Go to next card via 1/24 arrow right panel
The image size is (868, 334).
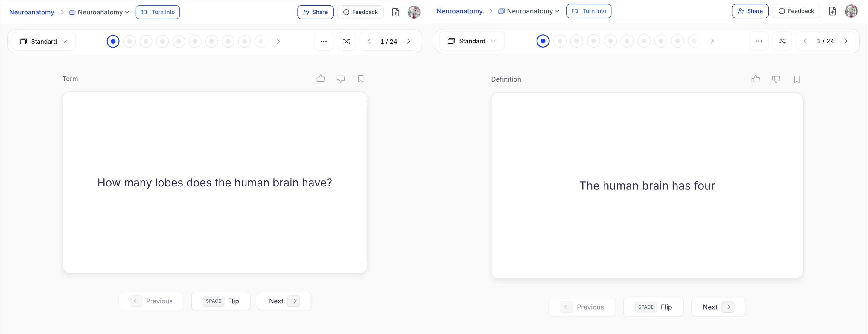(846, 41)
